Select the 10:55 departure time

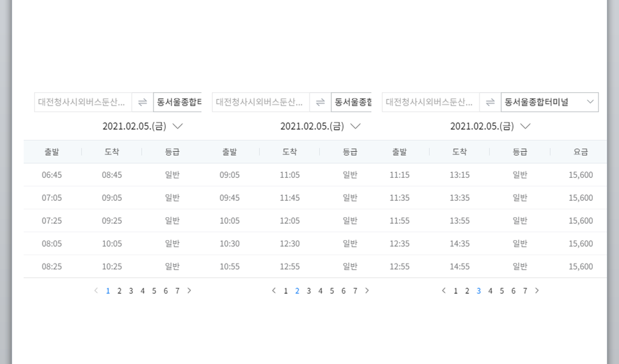(x=229, y=266)
